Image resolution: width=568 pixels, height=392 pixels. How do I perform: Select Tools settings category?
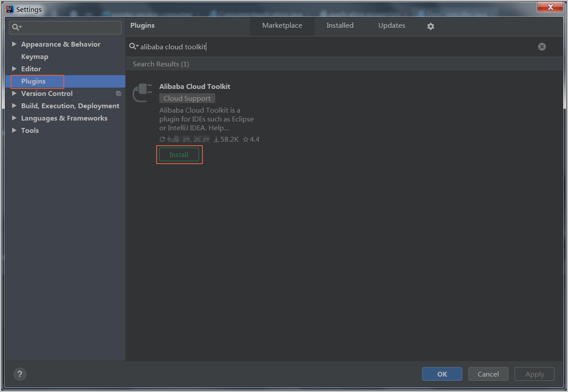pyautogui.click(x=30, y=131)
